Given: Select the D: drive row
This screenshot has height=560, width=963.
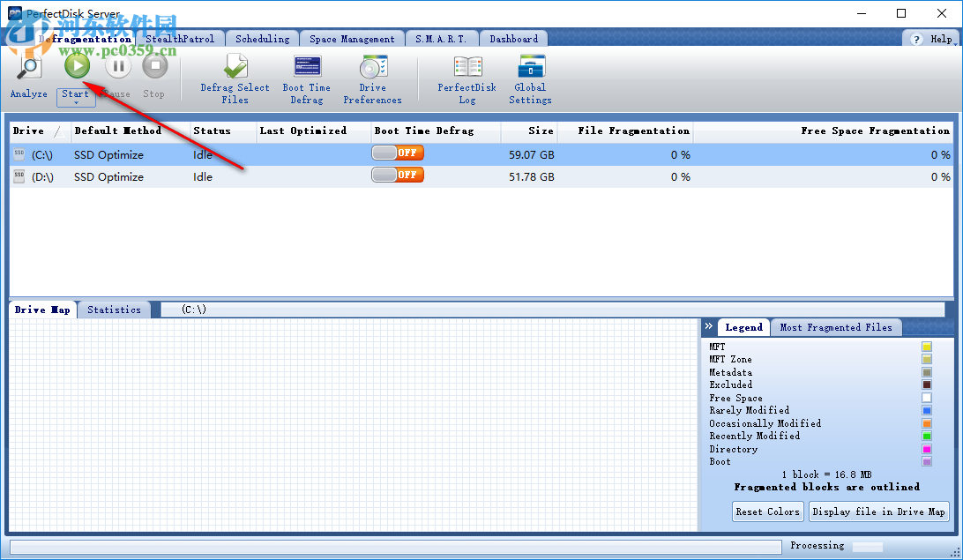Looking at the screenshot, I should (176, 175).
